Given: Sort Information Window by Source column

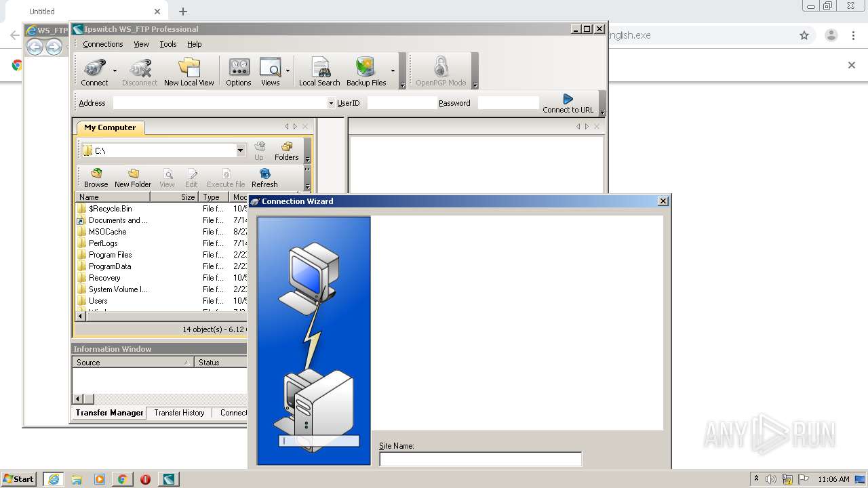Looking at the screenshot, I should pyautogui.click(x=133, y=363).
